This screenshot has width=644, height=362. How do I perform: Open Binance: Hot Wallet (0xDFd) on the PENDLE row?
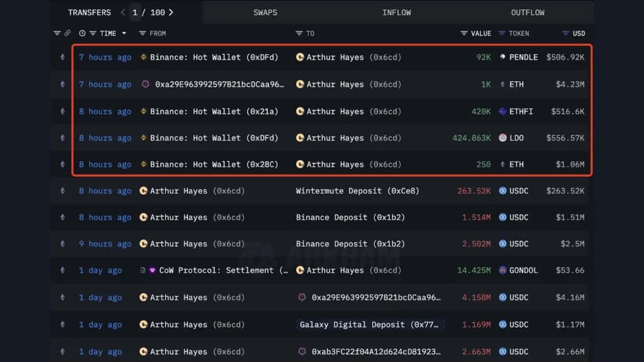tap(214, 57)
